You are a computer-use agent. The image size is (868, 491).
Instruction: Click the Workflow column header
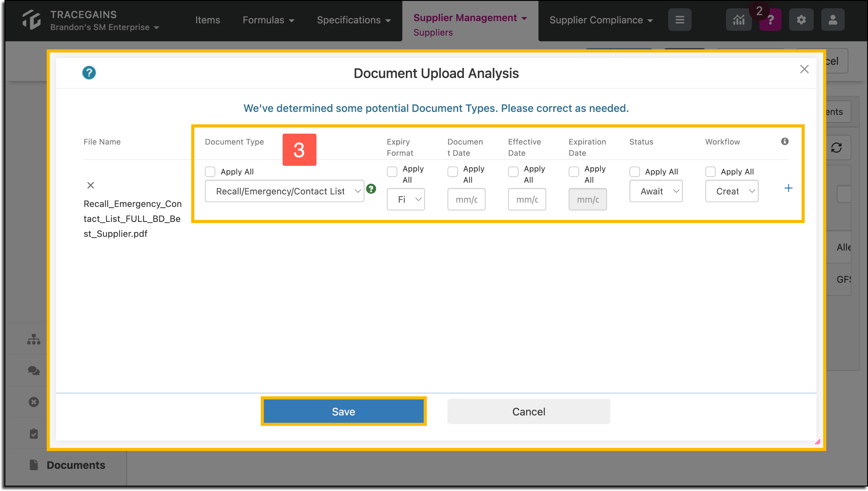tap(722, 142)
